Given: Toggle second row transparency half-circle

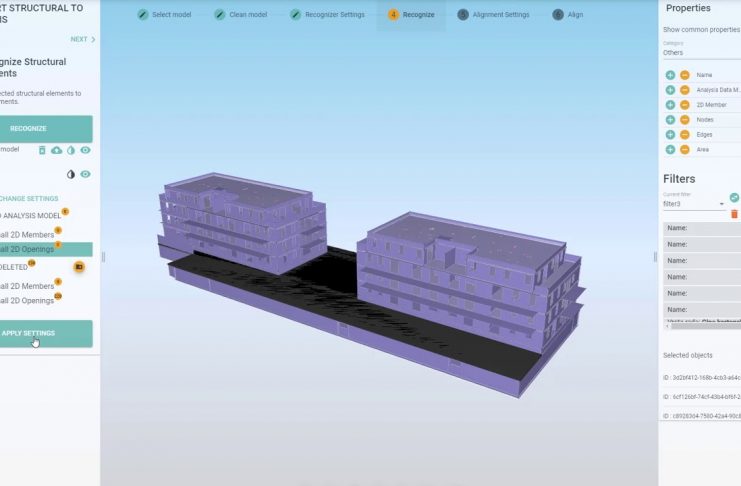Looking at the screenshot, I should click(x=71, y=174).
